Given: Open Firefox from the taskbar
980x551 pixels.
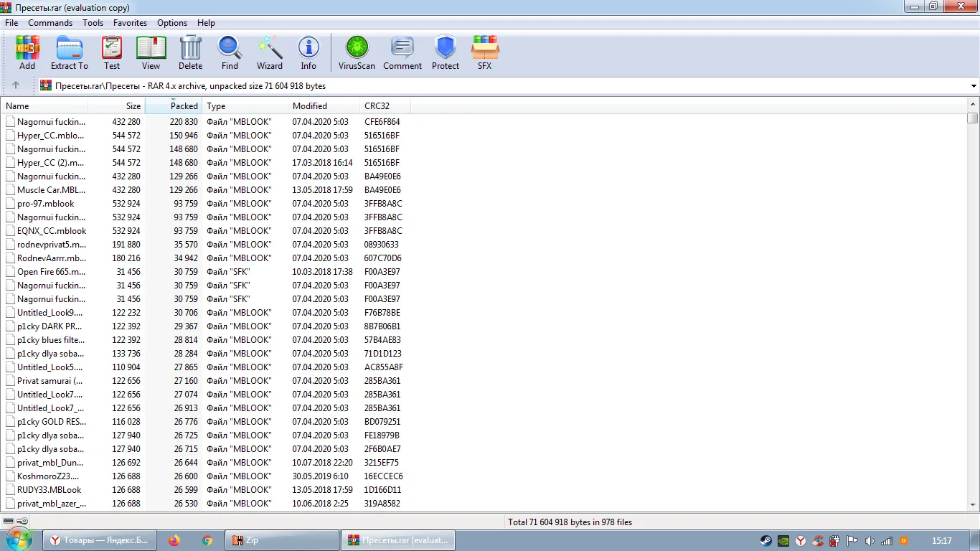Looking at the screenshot, I should point(174,540).
